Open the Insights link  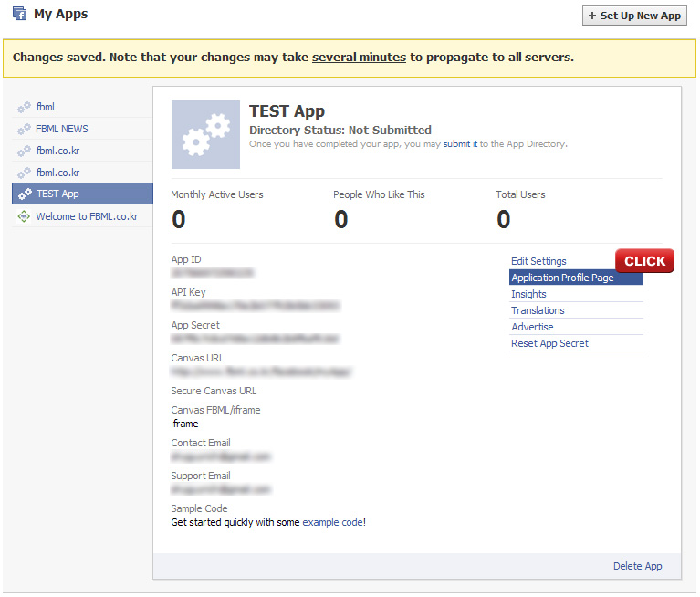click(x=528, y=294)
